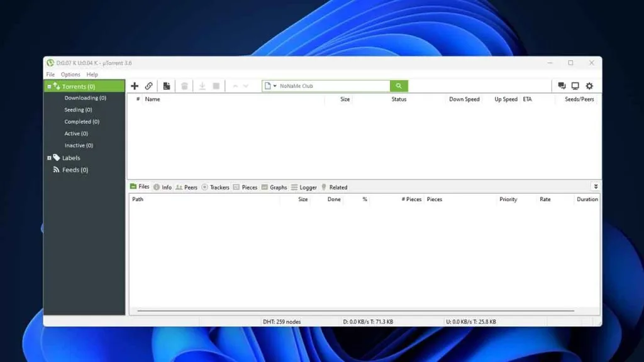Click Add Torrent from URL link icon
Screen dimensions: 644x362
[148, 85]
